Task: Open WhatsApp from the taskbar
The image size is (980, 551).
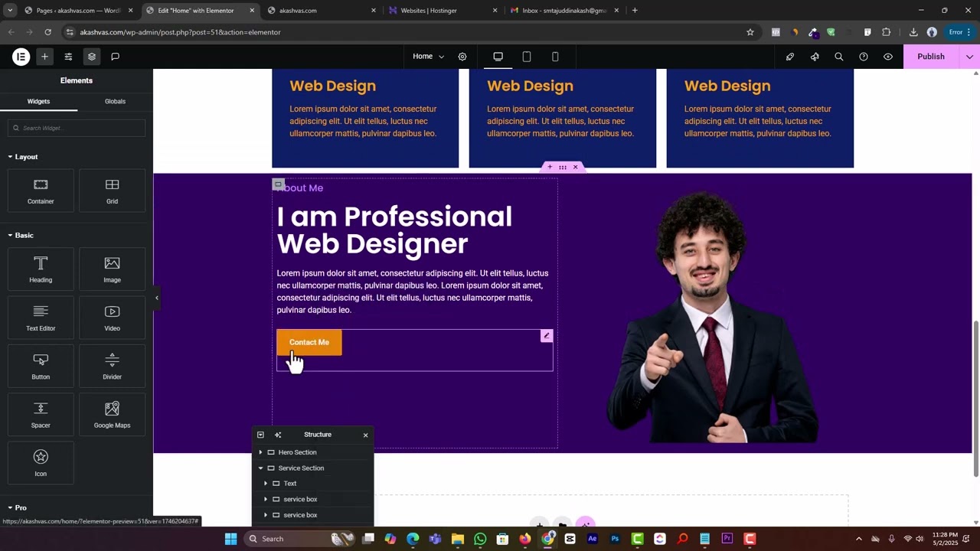Action: pos(480,539)
